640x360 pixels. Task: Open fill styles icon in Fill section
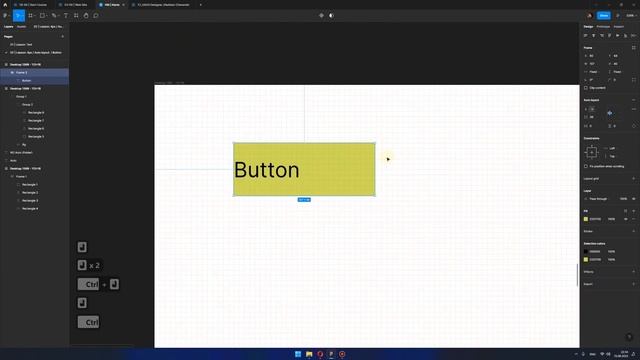625,211
